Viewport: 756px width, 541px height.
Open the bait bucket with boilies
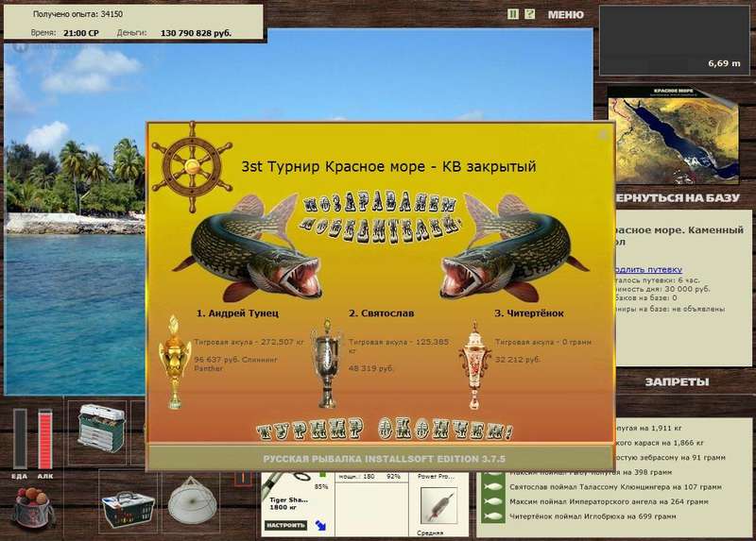point(33,508)
